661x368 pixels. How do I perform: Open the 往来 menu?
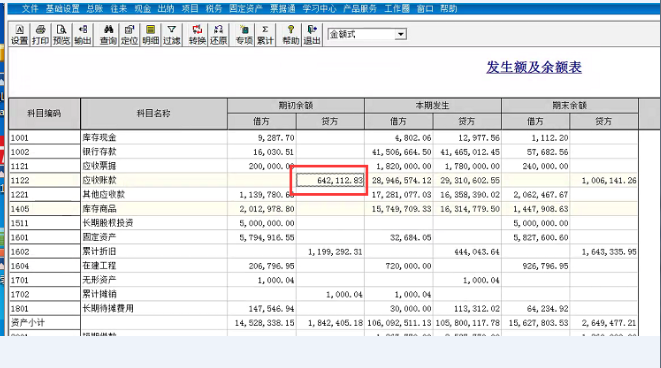tap(119, 8)
